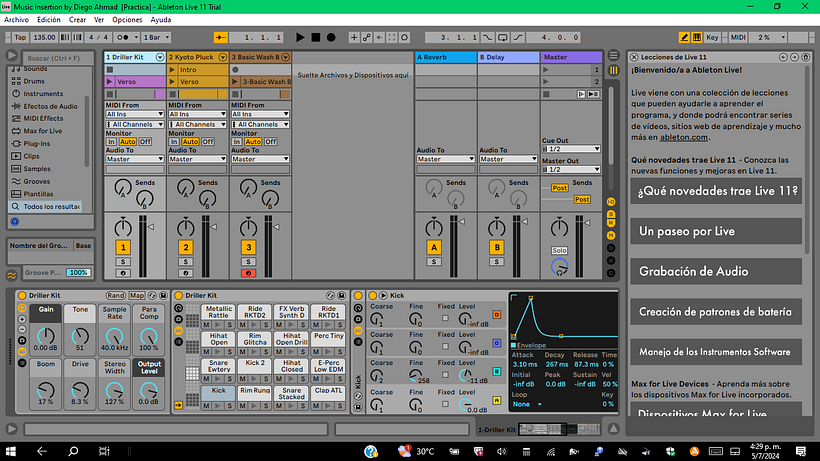Switch on MIDI Map Mode
Screen dimensions: 820x461
(x=738, y=37)
